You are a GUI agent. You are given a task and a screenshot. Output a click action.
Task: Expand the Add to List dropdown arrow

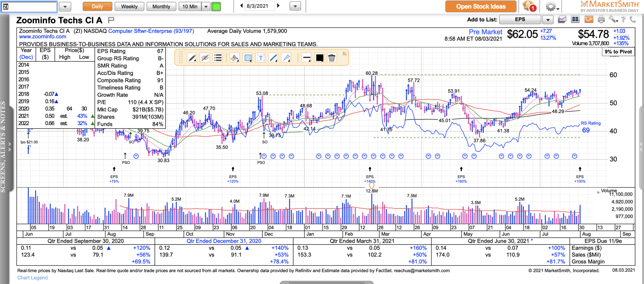point(548,19)
